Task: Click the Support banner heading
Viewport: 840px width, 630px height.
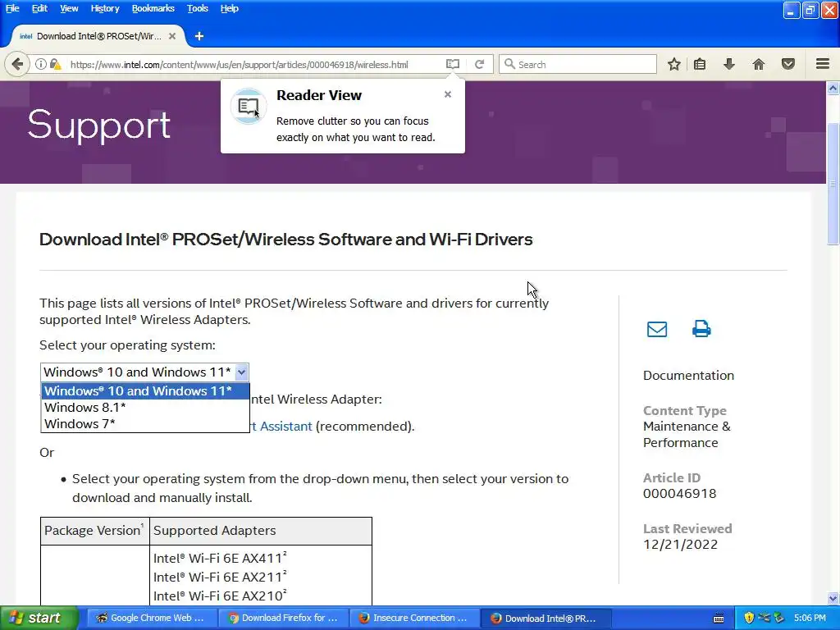Action: (99, 126)
